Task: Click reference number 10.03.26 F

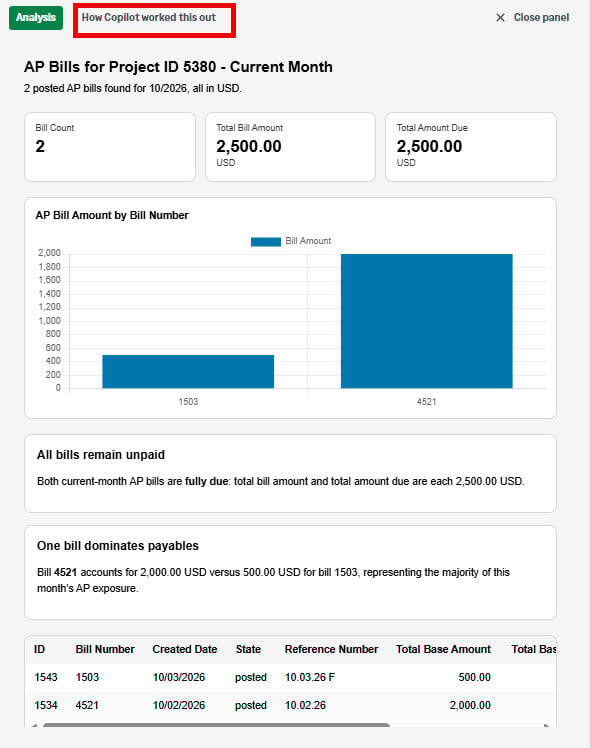Action: click(x=310, y=677)
